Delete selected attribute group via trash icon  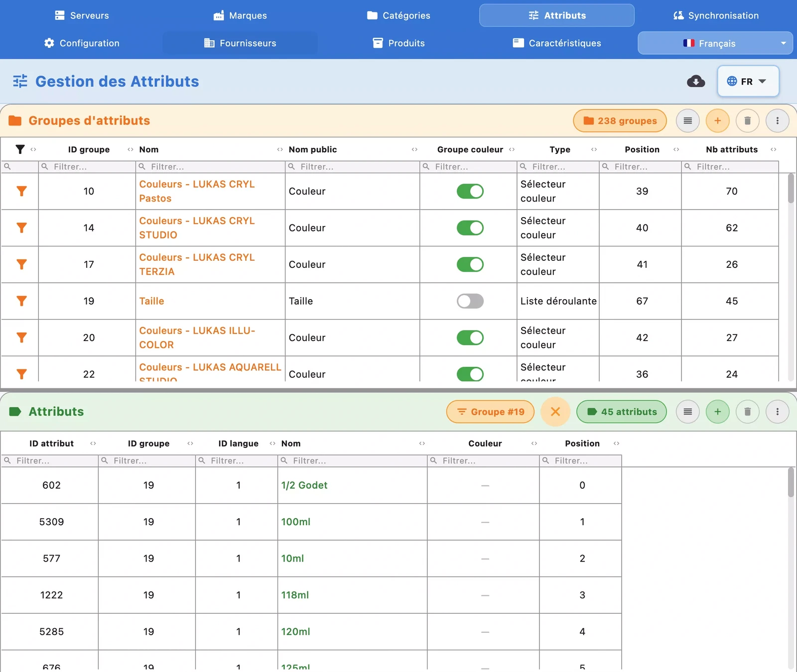[747, 120]
